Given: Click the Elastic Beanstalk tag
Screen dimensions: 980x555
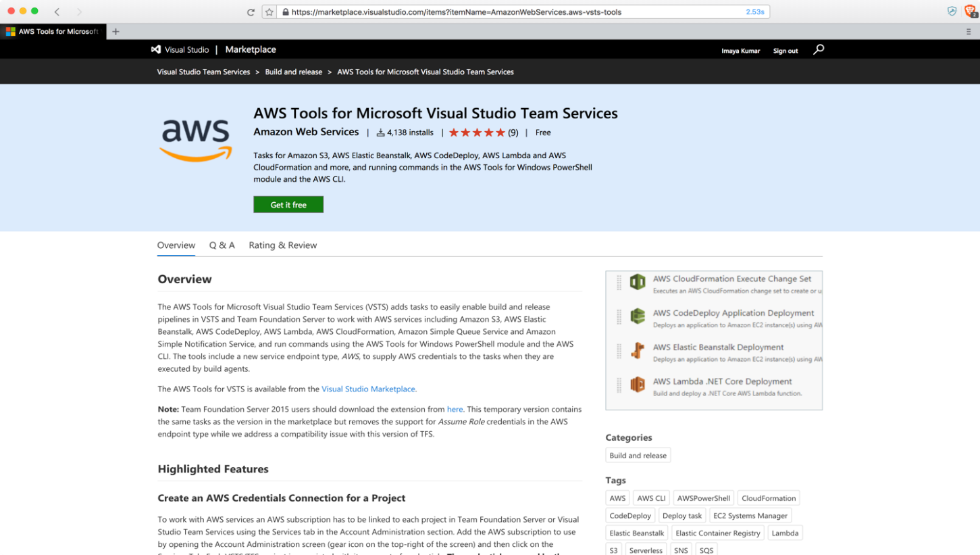Looking at the screenshot, I should coord(637,533).
